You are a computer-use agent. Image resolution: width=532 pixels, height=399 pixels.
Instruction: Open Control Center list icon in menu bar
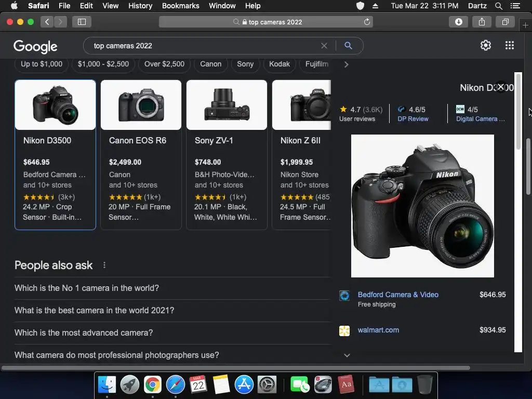coord(515,6)
